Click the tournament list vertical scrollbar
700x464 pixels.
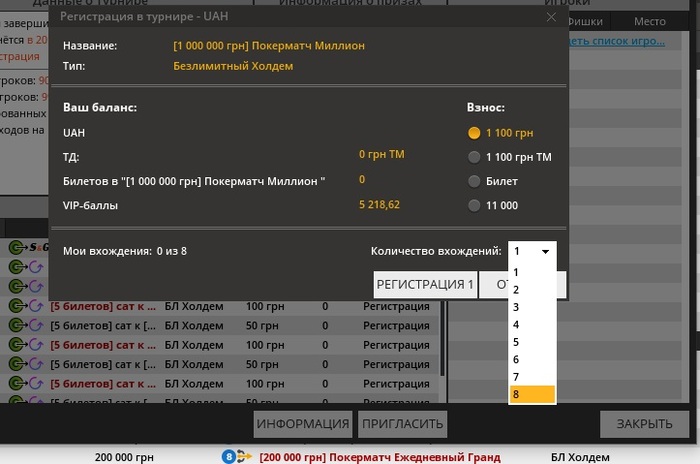click(x=442, y=339)
